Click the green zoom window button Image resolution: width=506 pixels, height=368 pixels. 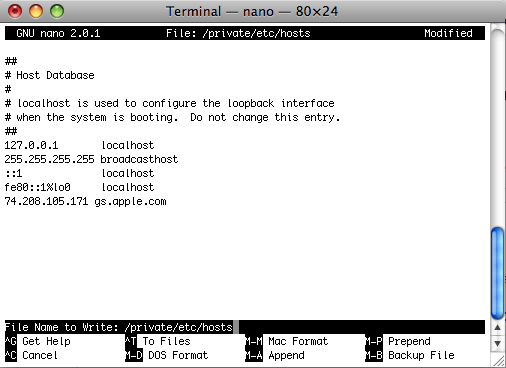pos(57,11)
